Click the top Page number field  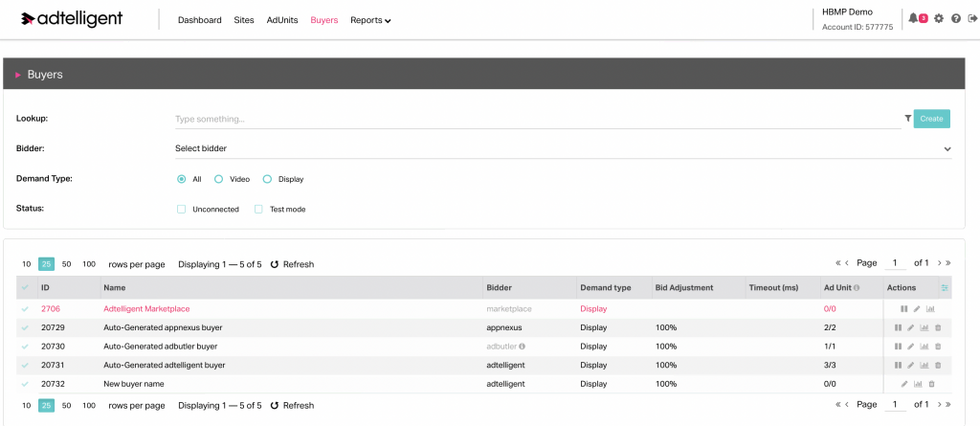[x=896, y=263]
